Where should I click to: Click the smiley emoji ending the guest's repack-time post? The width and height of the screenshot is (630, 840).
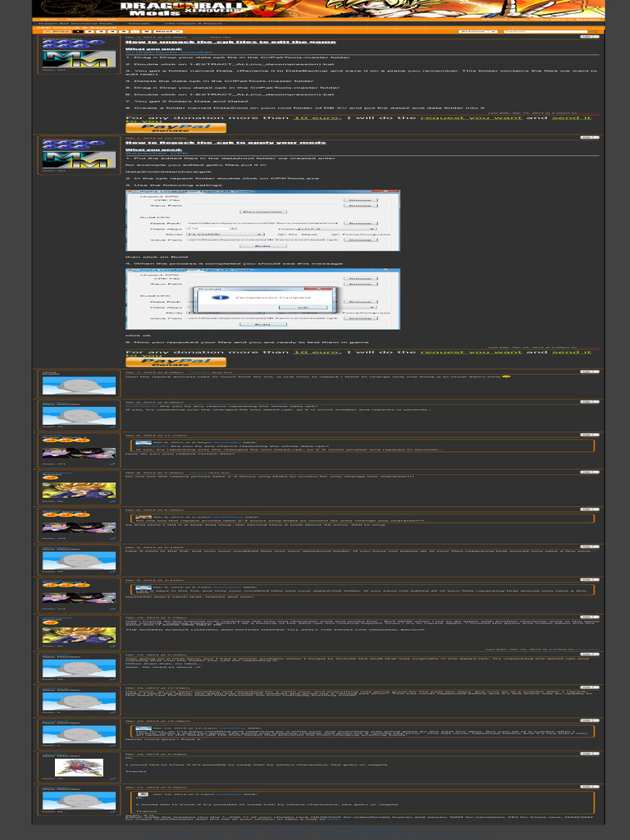[506, 377]
